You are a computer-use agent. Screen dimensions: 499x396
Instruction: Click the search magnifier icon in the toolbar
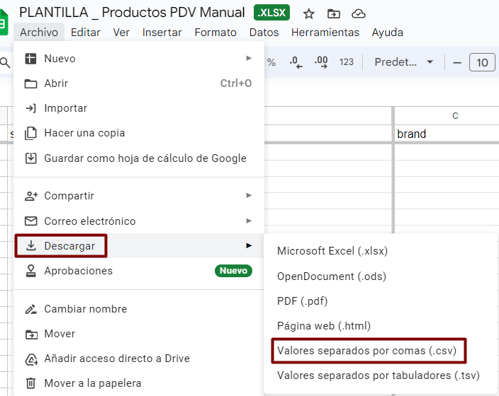(x=5, y=62)
